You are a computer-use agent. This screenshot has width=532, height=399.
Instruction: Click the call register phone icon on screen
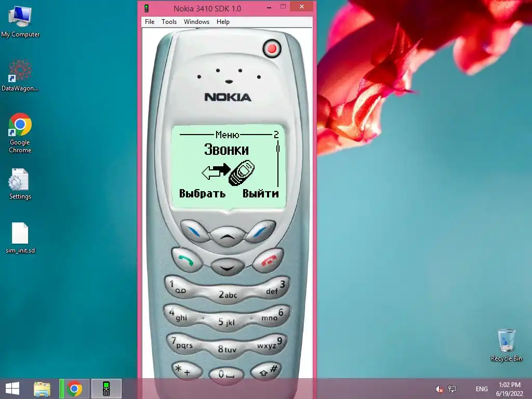[241, 173]
